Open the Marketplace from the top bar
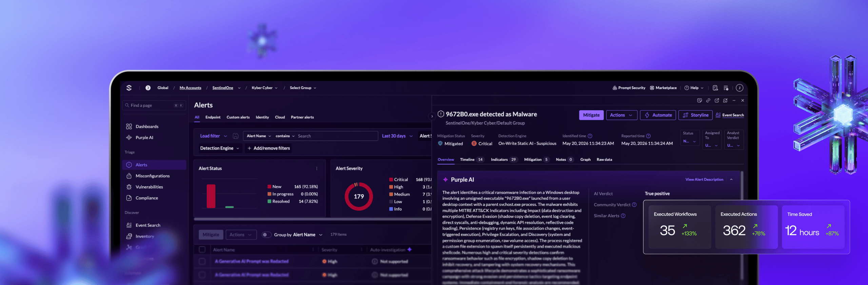 (663, 88)
